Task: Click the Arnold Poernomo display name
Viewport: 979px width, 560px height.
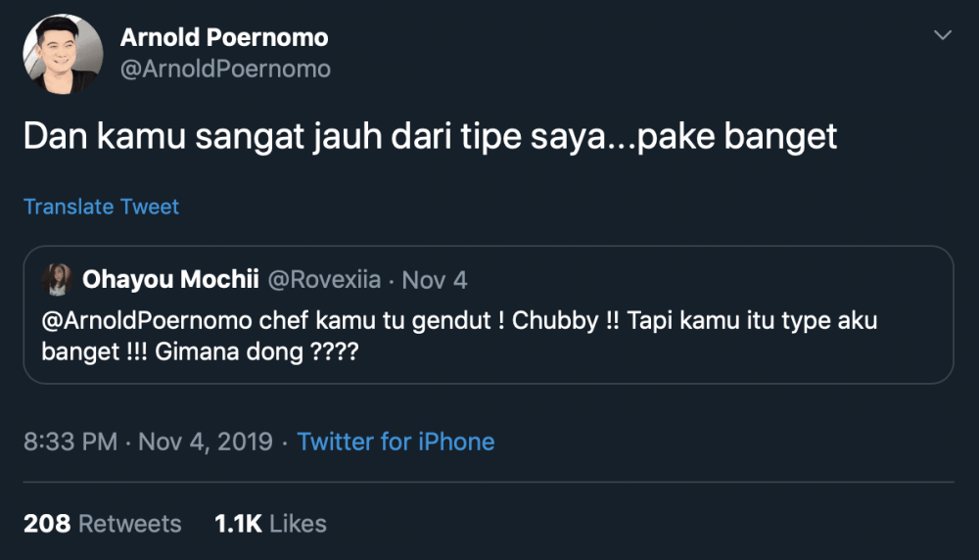Action: click(224, 38)
